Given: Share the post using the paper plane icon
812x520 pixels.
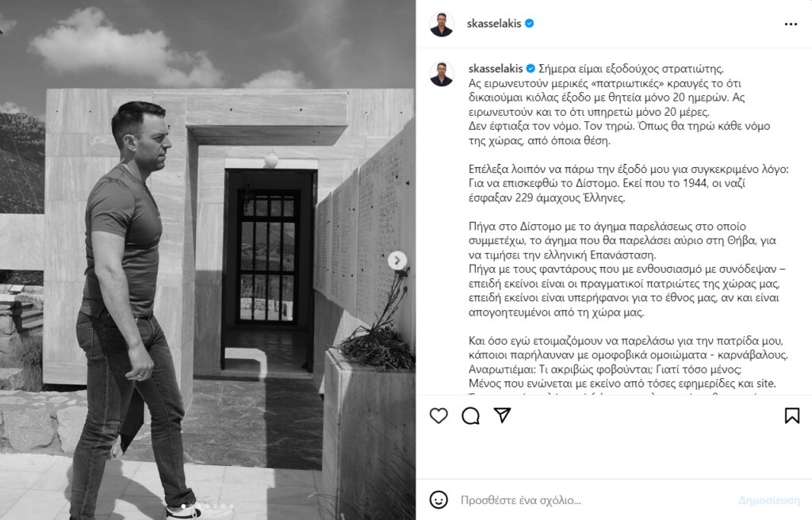Looking at the screenshot, I should [x=502, y=415].
